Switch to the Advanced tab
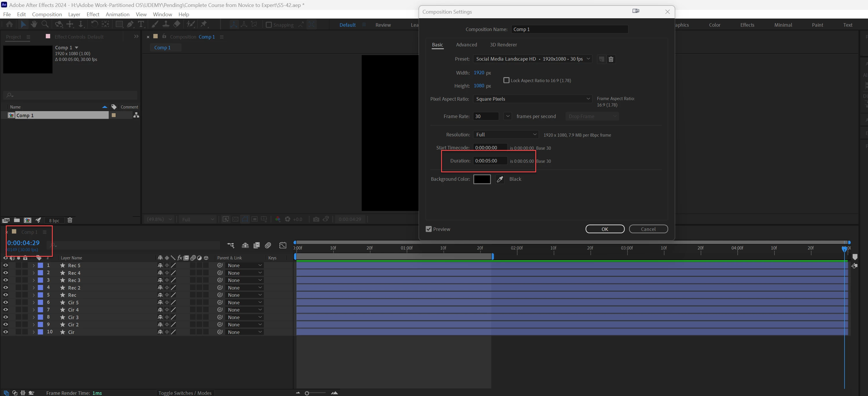This screenshot has width=868, height=396. pos(466,44)
